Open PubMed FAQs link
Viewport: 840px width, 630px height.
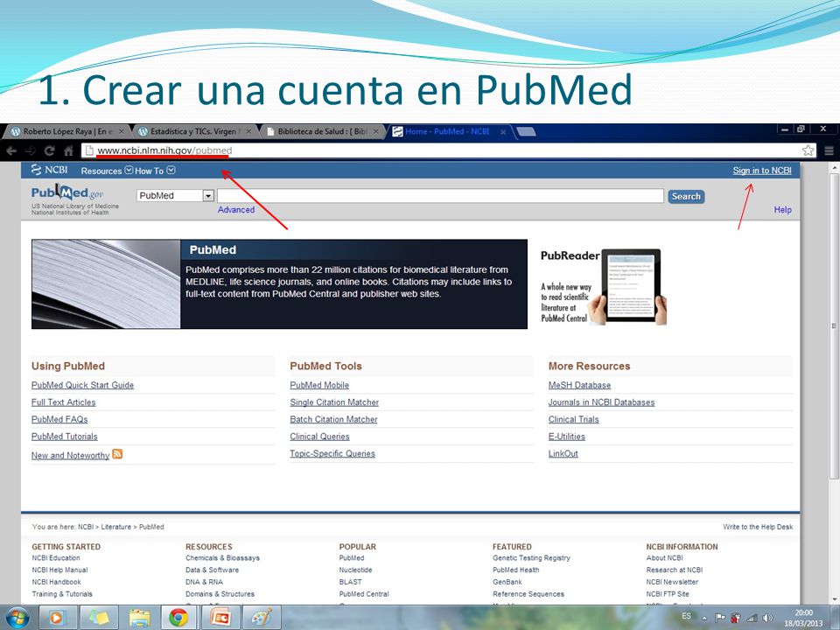59,419
